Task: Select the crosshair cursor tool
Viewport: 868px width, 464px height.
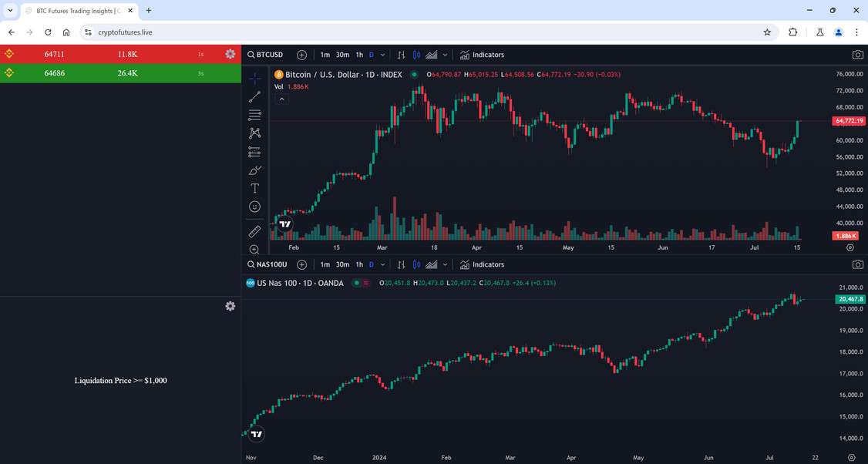Action: click(254, 78)
